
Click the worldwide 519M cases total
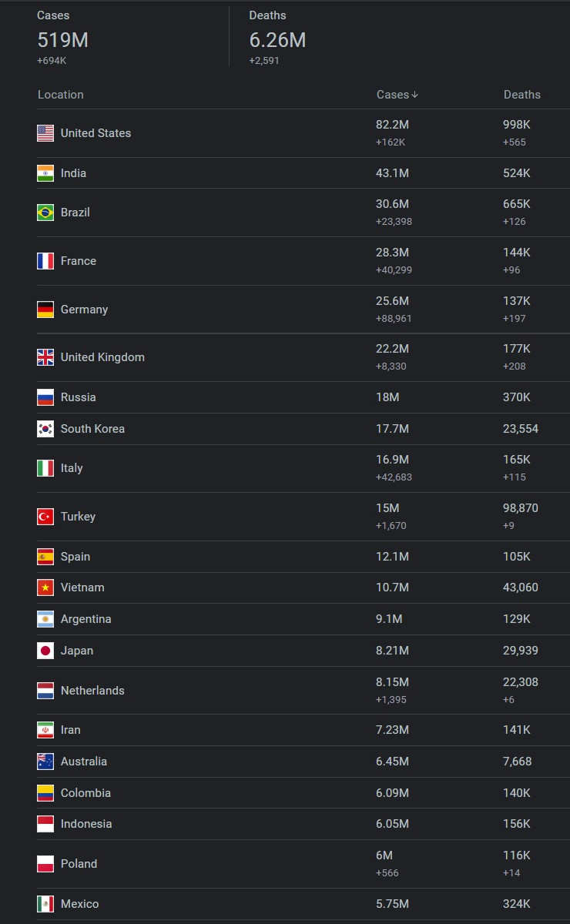tap(62, 40)
